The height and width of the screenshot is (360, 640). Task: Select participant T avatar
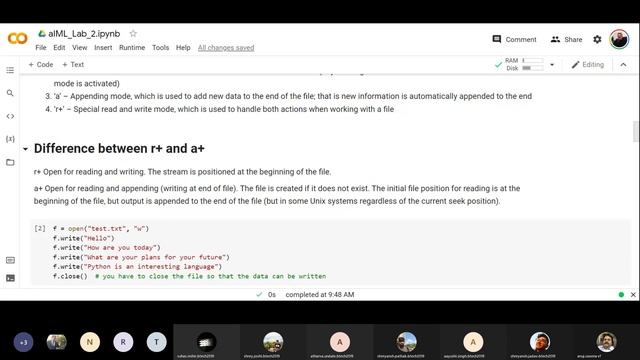click(x=156, y=342)
